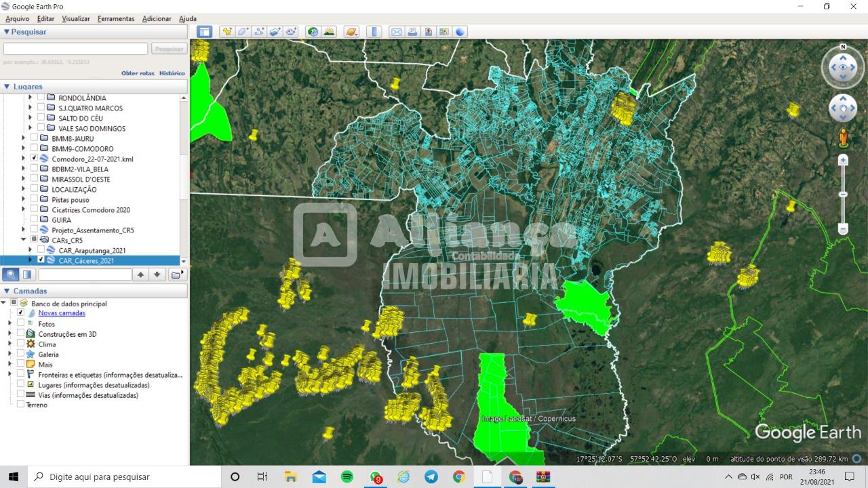Expand the SALTO DO CÉU folder
This screenshot has height=488, width=868.
point(30,118)
